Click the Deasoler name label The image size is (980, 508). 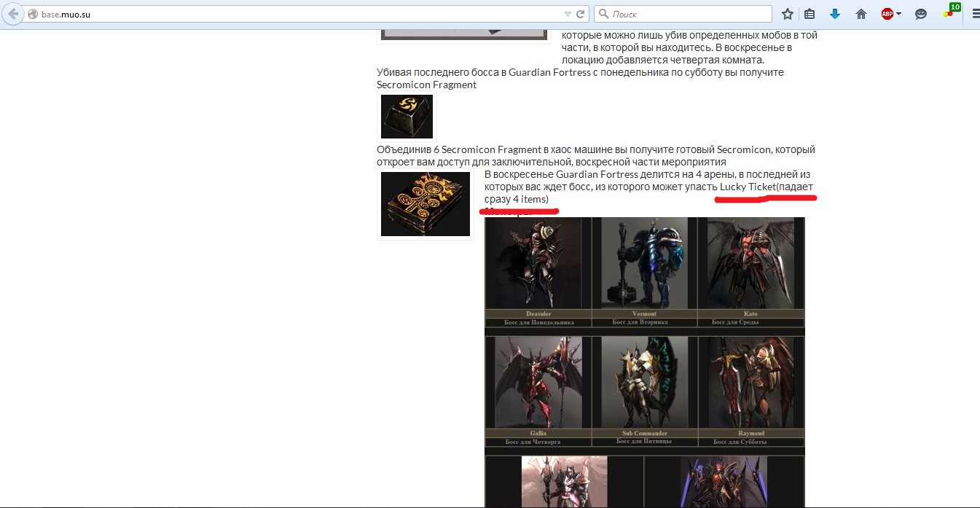click(x=538, y=314)
